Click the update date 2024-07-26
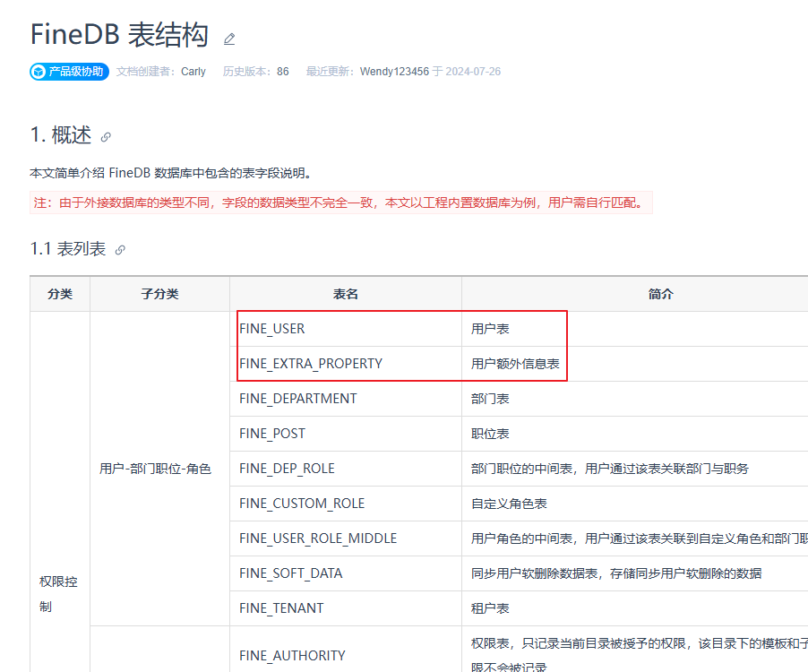 tap(473, 72)
